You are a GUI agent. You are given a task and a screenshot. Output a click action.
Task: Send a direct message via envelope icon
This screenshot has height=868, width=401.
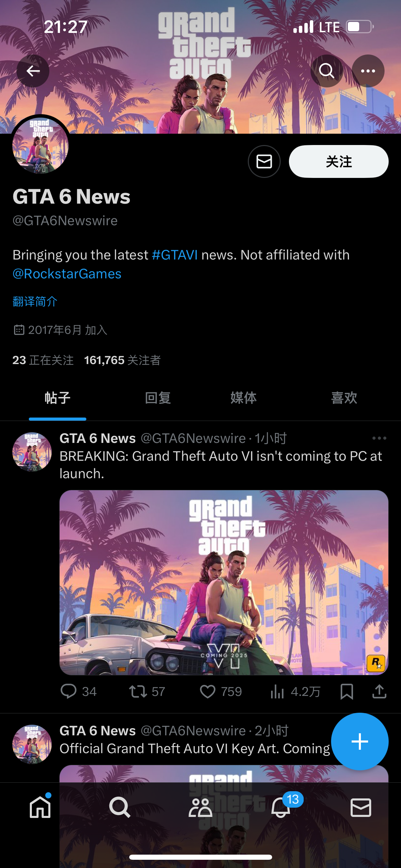pos(264,161)
